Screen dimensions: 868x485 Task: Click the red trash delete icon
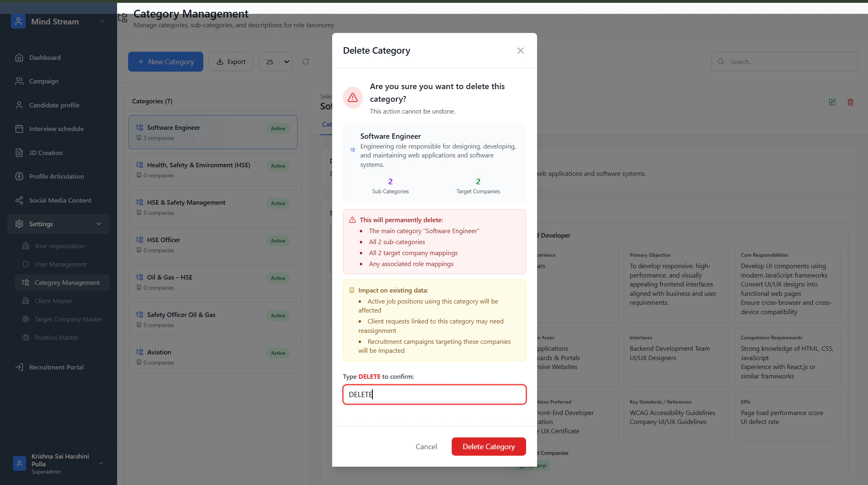point(850,102)
